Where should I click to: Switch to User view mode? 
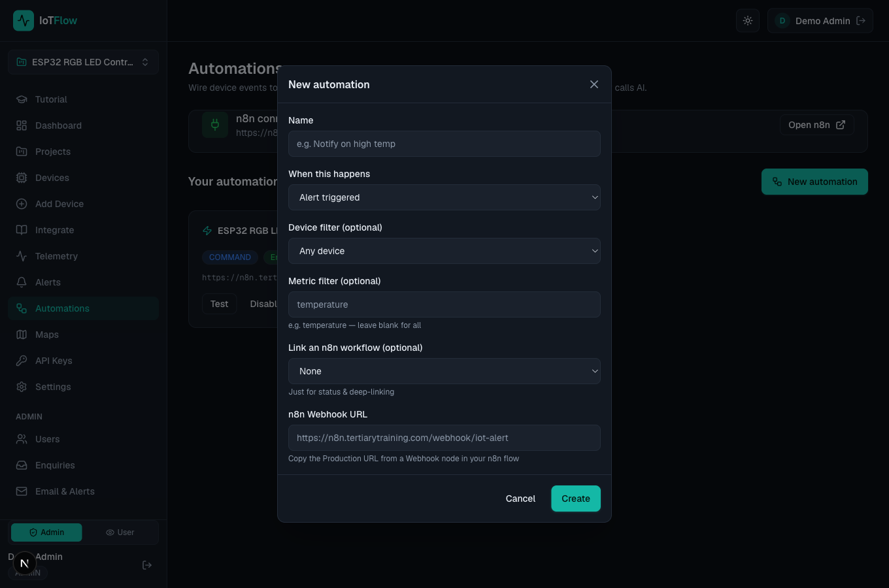(x=120, y=532)
